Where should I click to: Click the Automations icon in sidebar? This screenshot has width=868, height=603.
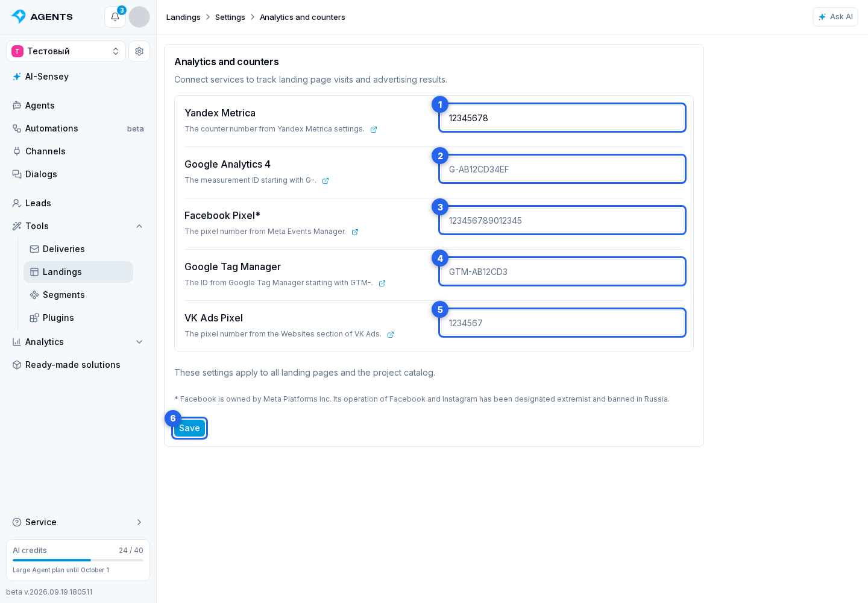point(17,128)
